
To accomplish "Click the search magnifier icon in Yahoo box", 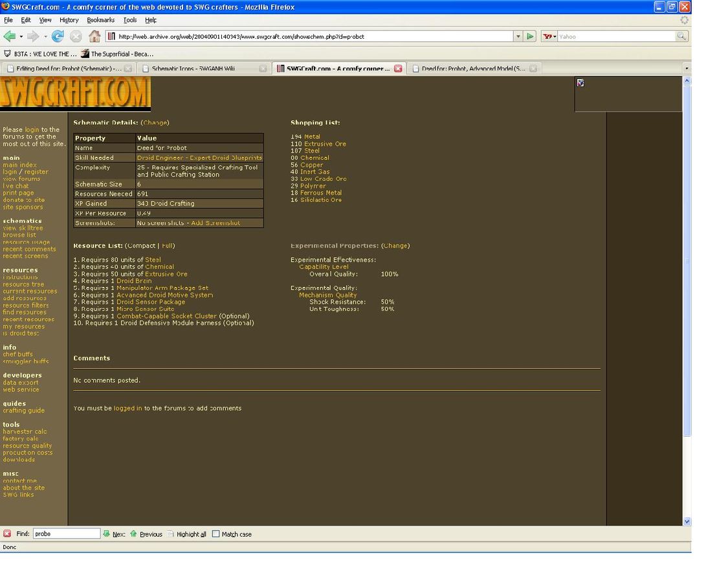I will (x=681, y=36).
